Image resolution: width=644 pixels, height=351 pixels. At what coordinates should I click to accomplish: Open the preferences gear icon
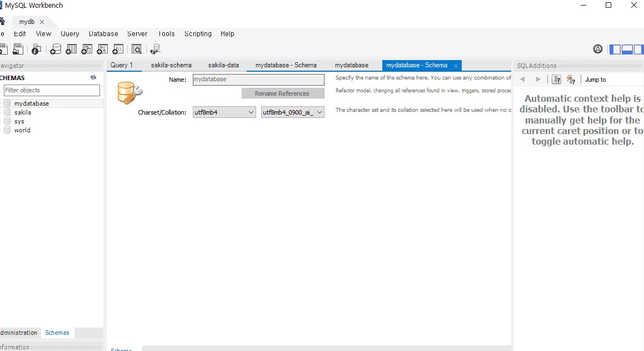(597, 50)
